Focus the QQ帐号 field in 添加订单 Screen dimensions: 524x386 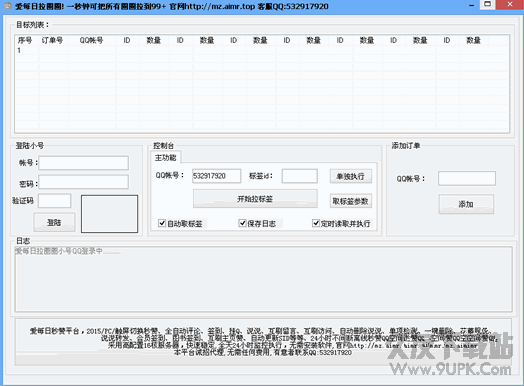467,178
